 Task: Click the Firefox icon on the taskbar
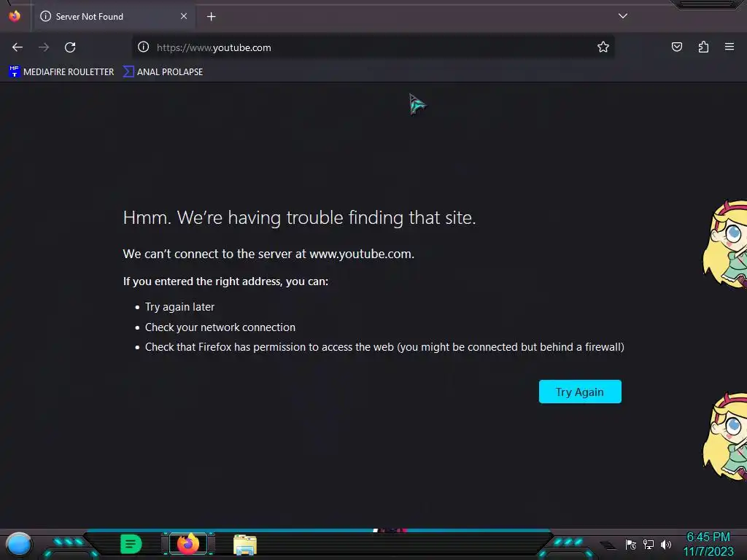pyautogui.click(x=188, y=544)
